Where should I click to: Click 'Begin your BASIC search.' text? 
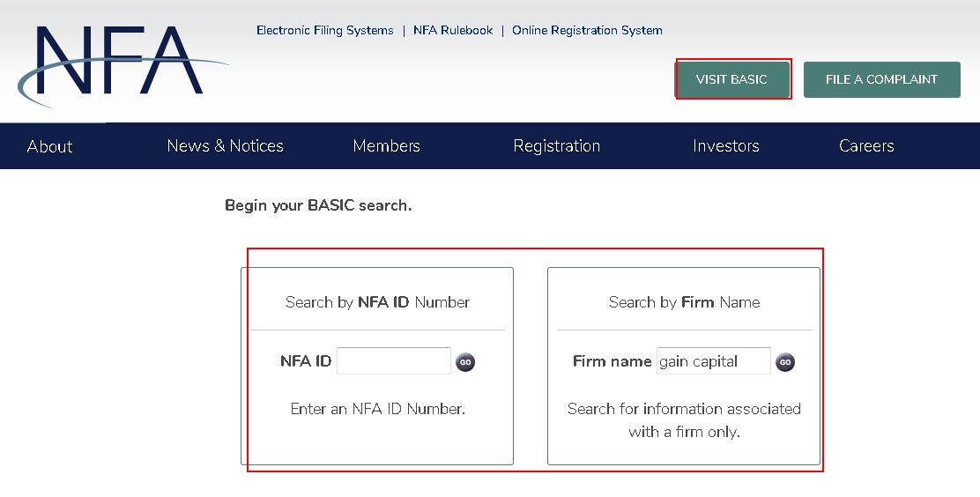pyautogui.click(x=318, y=205)
